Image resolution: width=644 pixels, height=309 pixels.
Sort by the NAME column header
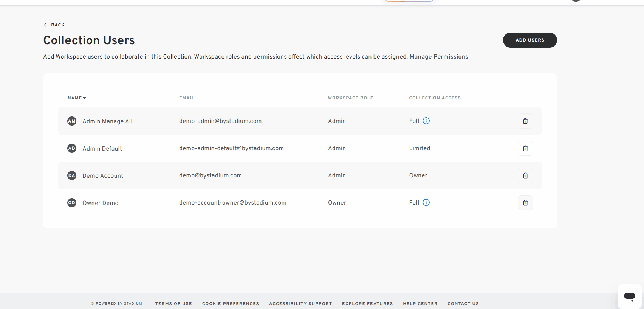(77, 98)
